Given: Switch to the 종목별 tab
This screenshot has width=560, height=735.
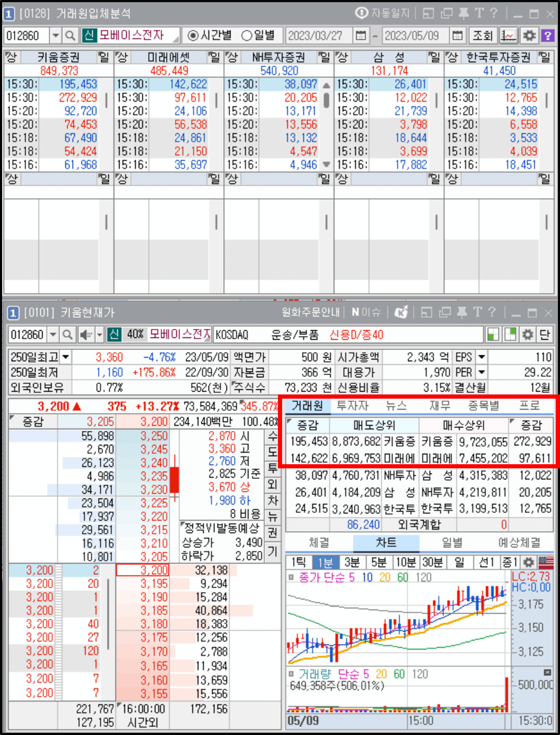Looking at the screenshot, I should point(484,406).
